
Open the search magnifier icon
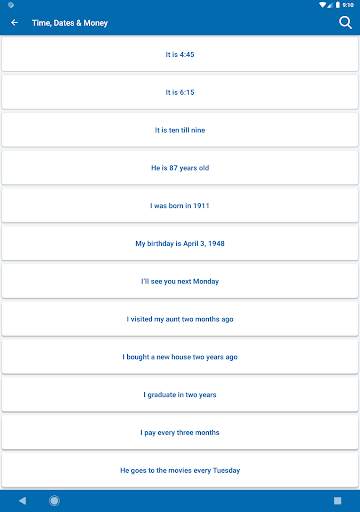pyautogui.click(x=345, y=23)
